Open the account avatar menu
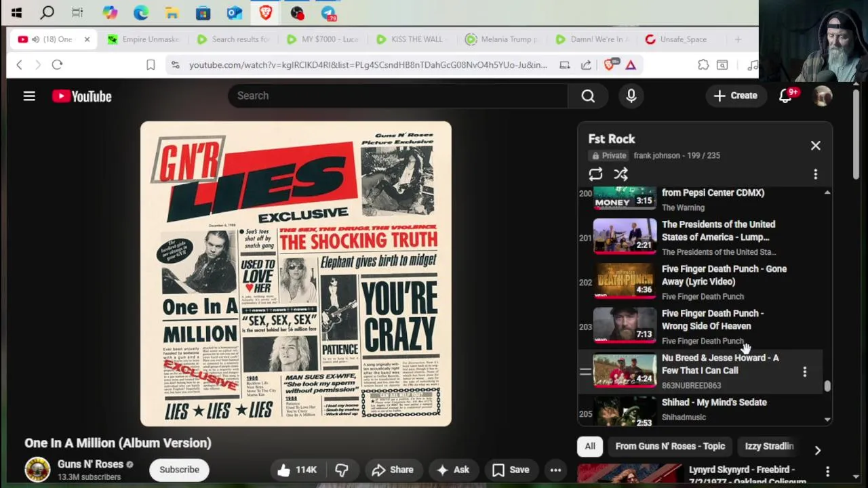 click(823, 96)
